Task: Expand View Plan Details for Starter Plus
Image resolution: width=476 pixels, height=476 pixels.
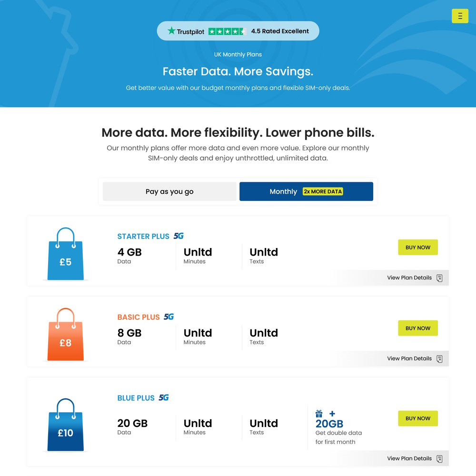Action: click(409, 278)
